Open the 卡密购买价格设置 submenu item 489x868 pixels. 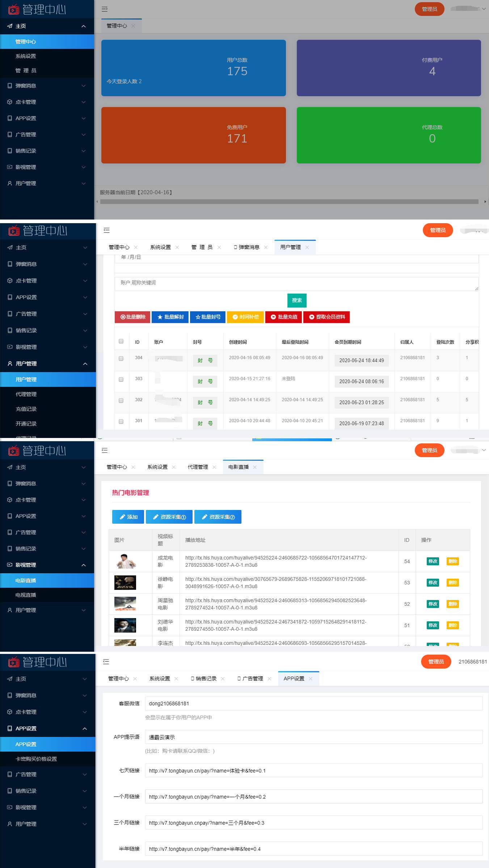point(36,759)
